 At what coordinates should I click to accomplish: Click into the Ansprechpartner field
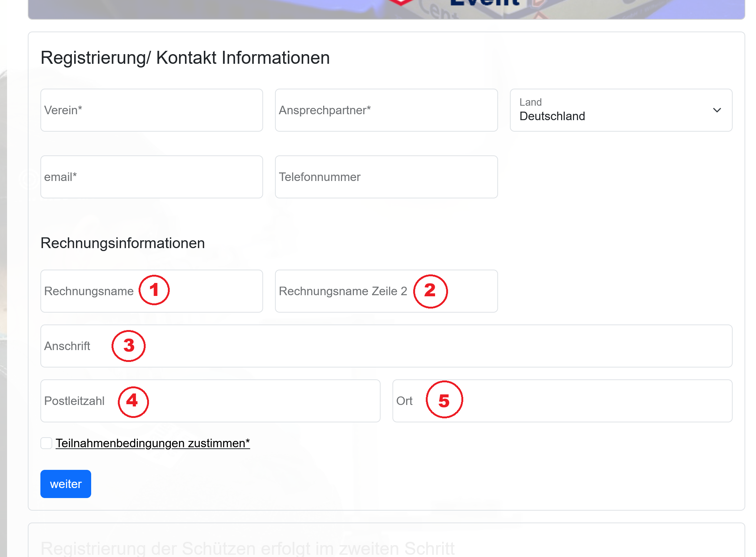point(386,110)
